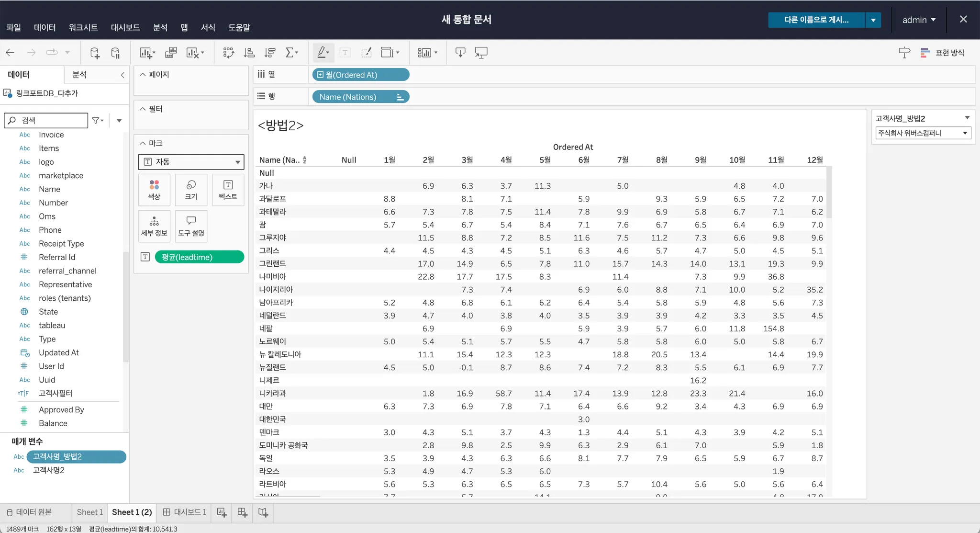Click the highlight pen toolbar icon
The image size is (980, 533).
322,53
